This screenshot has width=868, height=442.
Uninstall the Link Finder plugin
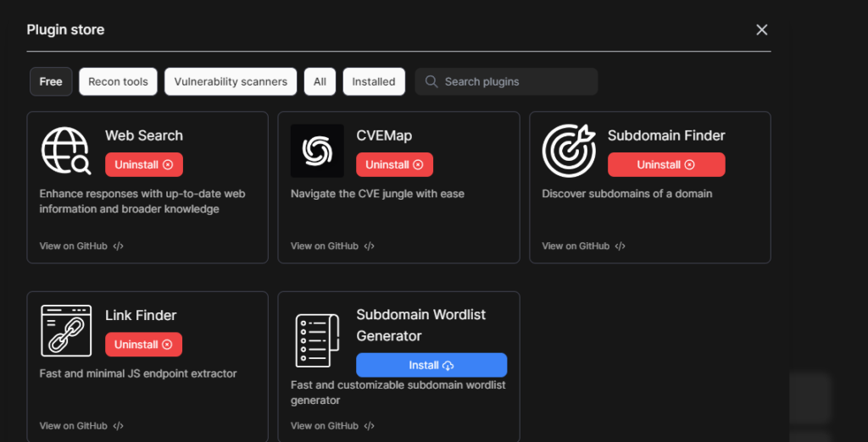pos(144,345)
